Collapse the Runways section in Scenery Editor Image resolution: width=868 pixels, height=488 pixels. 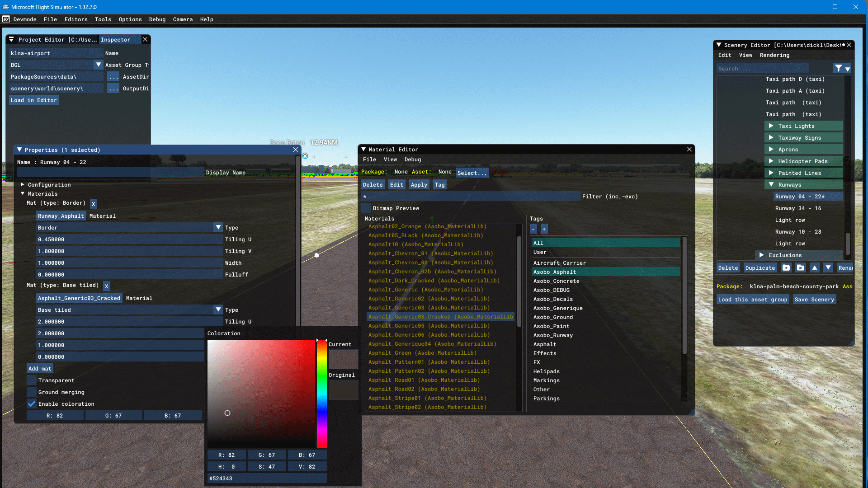[772, 184]
